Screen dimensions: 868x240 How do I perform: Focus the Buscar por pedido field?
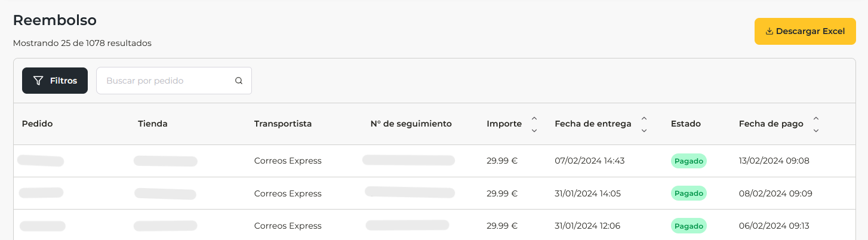pyautogui.click(x=167, y=81)
